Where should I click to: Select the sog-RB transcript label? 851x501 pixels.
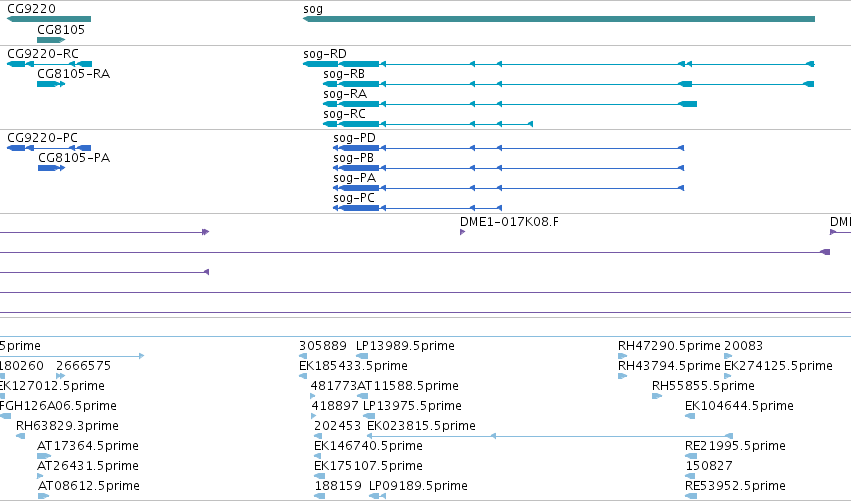[x=344, y=74]
